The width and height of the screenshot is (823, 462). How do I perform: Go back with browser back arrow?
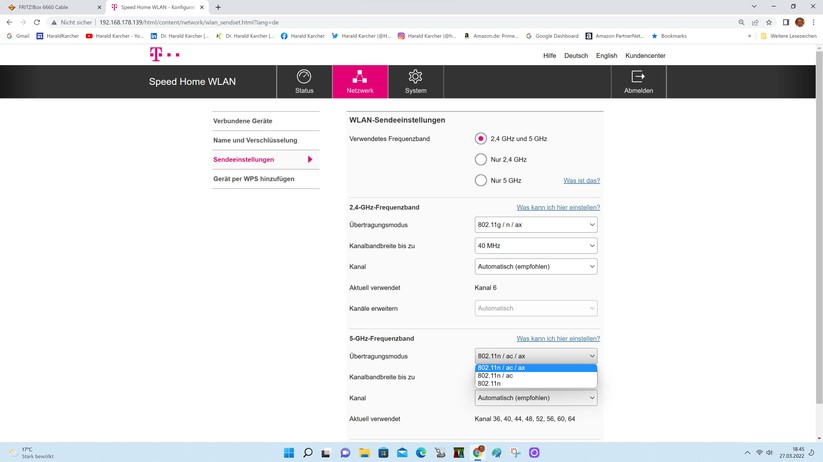point(9,22)
